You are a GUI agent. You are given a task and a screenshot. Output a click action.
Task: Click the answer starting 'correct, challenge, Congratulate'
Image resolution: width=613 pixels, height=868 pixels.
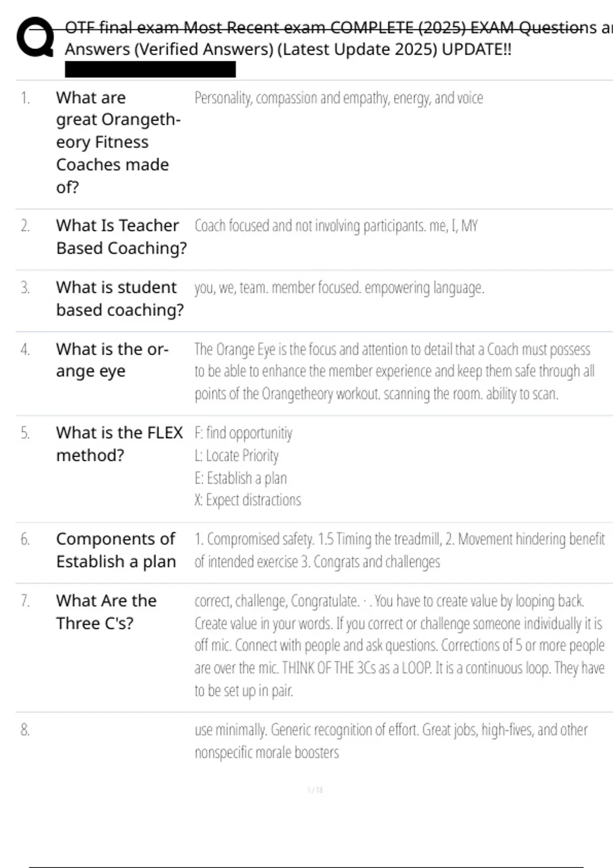[x=399, y=645]
